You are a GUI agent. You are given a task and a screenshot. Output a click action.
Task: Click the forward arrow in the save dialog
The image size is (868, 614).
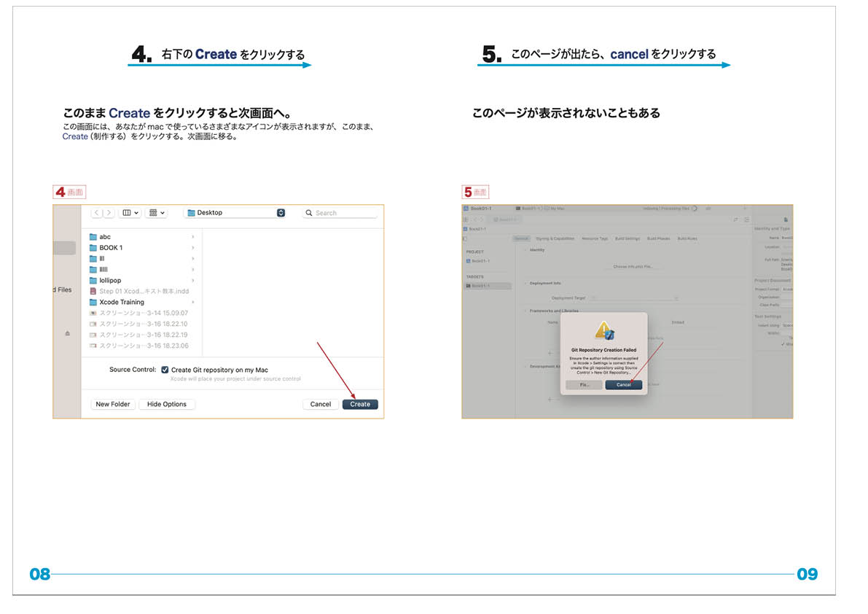(x=109, y=213)
